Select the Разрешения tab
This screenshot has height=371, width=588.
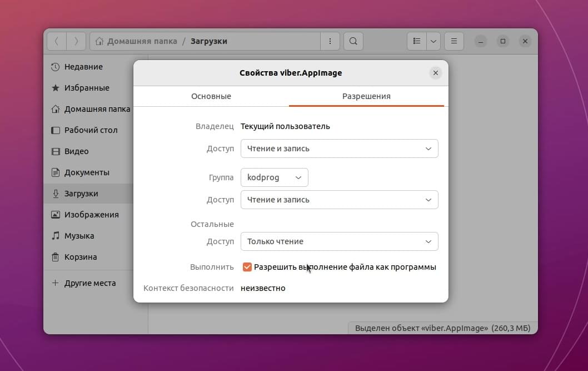click(x=366, y=96)
